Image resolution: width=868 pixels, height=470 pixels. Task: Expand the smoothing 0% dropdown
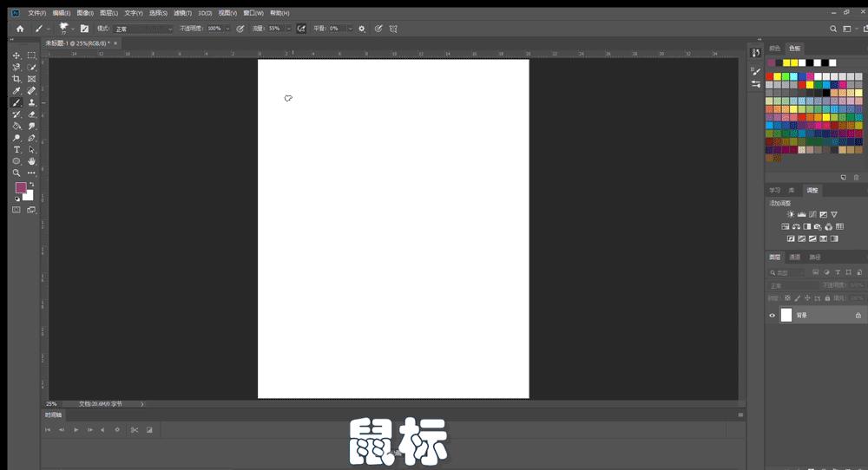click(350, 29)
